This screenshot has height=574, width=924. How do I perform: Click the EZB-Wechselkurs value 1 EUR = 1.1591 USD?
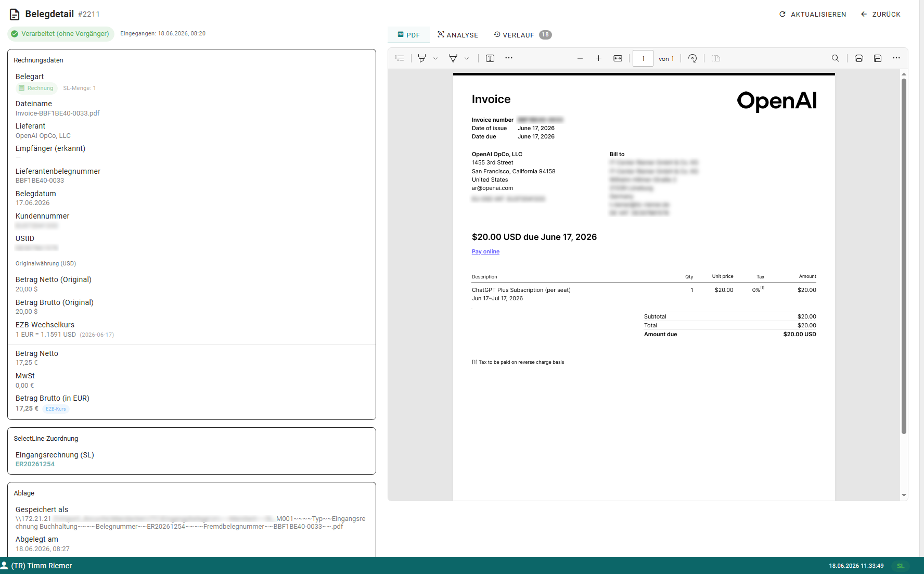[x=46, y=335]
